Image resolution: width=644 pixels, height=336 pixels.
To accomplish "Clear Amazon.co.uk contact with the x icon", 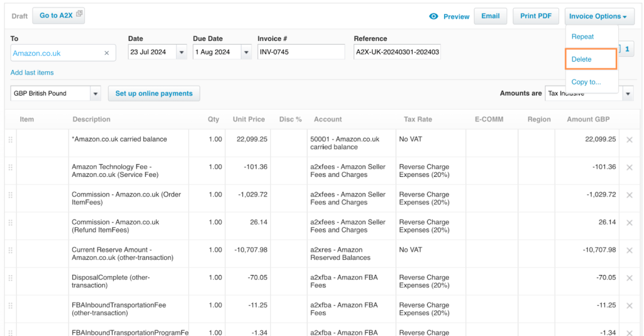I will pyautogui.click(x=107, y=53).
